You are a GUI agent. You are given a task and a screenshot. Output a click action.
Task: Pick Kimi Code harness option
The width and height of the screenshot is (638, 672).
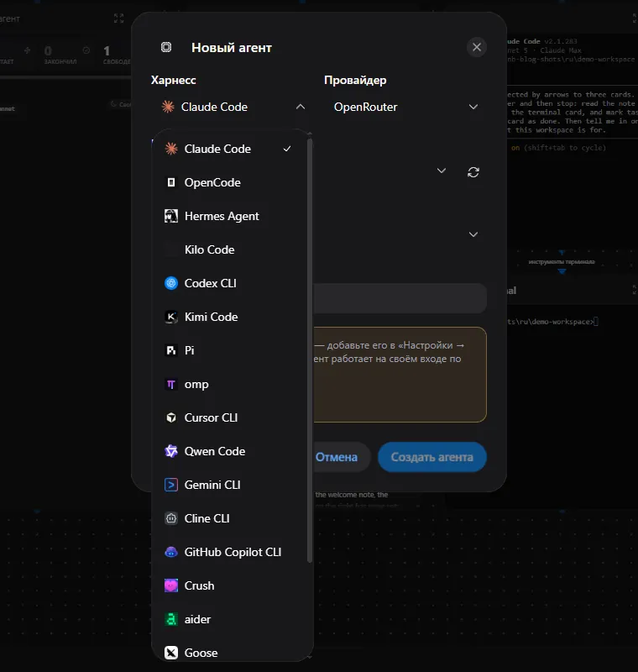click(229, 317)
